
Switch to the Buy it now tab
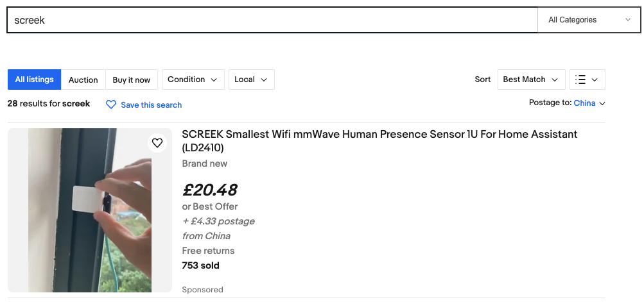[132, 80]
